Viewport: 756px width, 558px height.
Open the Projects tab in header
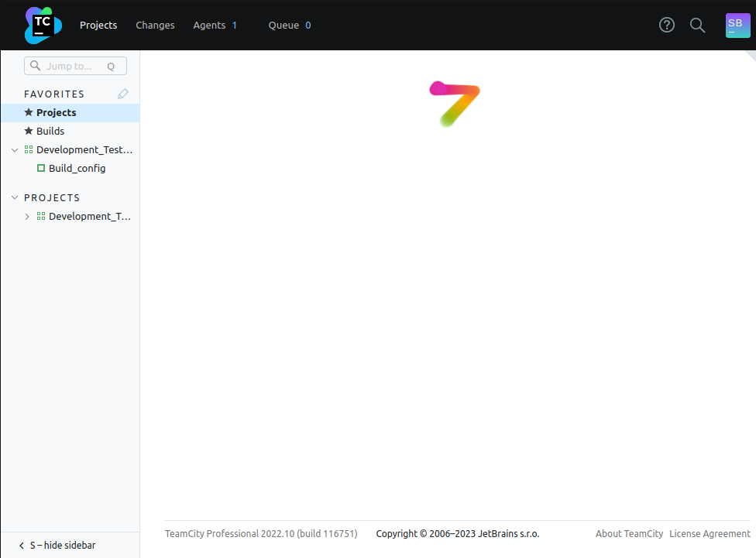coord(98,26)
